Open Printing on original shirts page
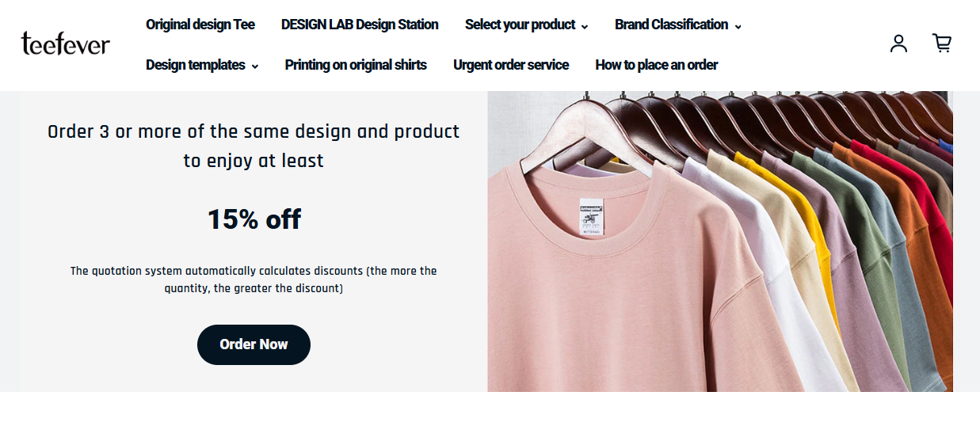The height and width of the screenshot is (445, 980). coord(356,65)
